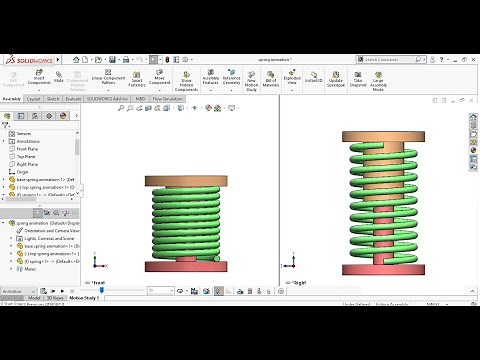480x360 pixels.
Task: Open the Animation Wizard icon
Action: pos(206,291)
